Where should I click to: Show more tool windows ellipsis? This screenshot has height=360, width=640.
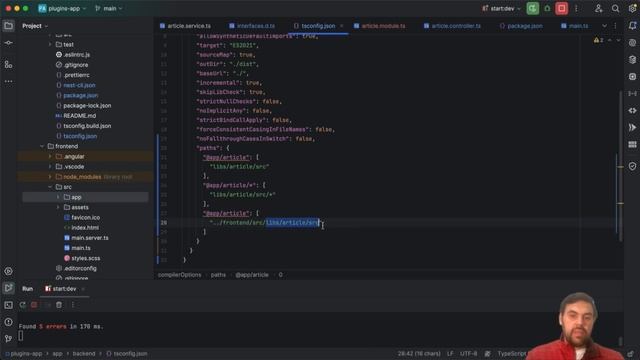coord(8,81)
